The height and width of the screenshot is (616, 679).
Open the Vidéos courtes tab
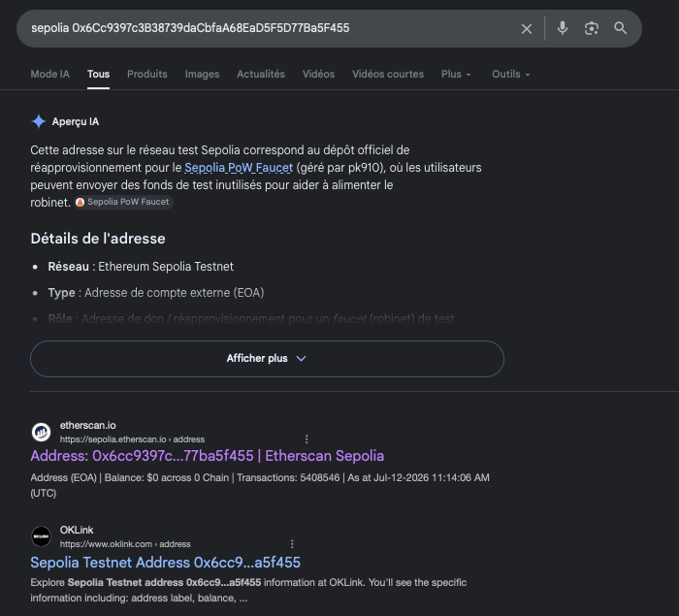[388, 74]
